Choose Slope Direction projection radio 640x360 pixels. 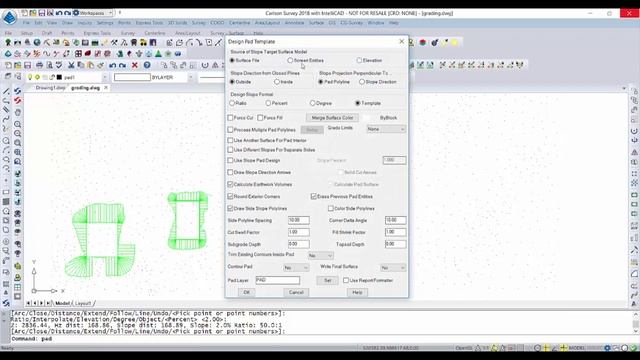click(x=362, y=82)
